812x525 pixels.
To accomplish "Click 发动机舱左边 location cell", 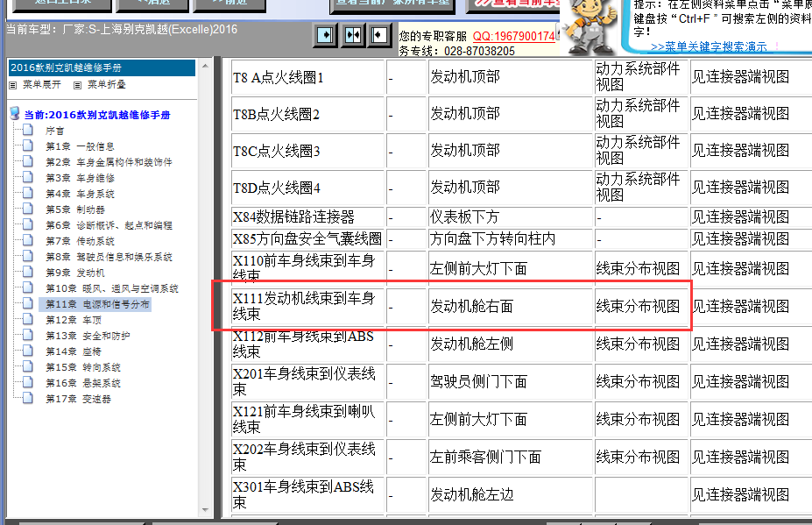I will coord(510,494).
